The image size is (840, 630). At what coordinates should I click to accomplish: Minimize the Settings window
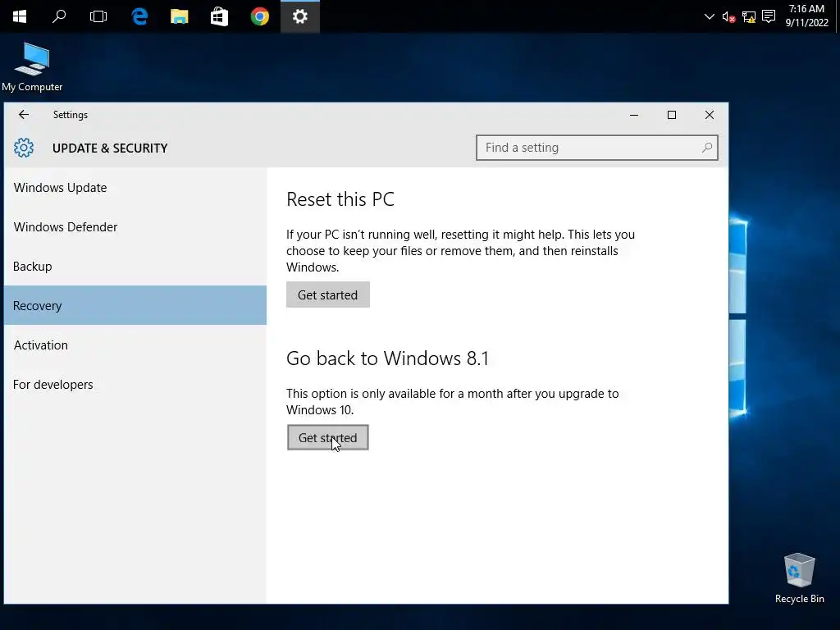[634, 115]
